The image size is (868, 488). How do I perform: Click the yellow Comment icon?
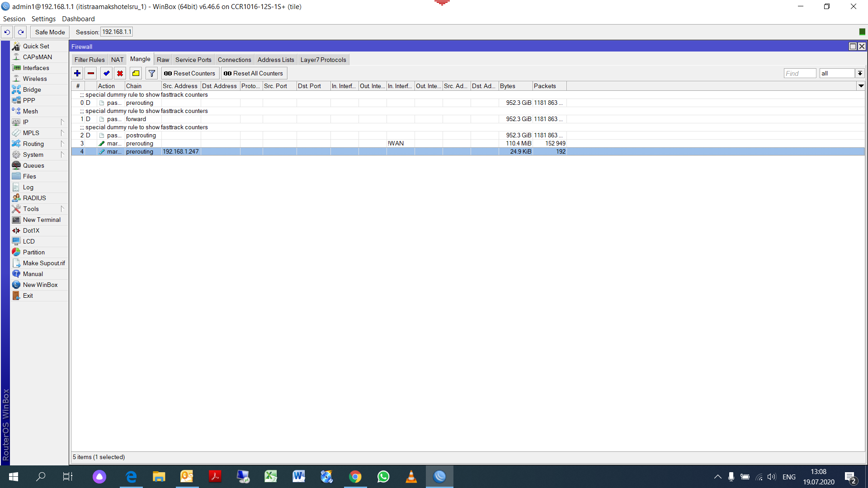[136, 73]
